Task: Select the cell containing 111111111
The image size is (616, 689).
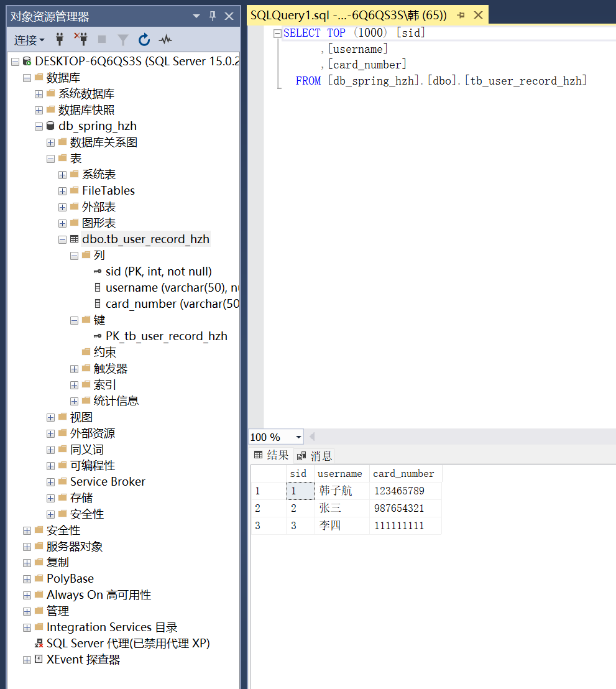Action: point(405,525)
